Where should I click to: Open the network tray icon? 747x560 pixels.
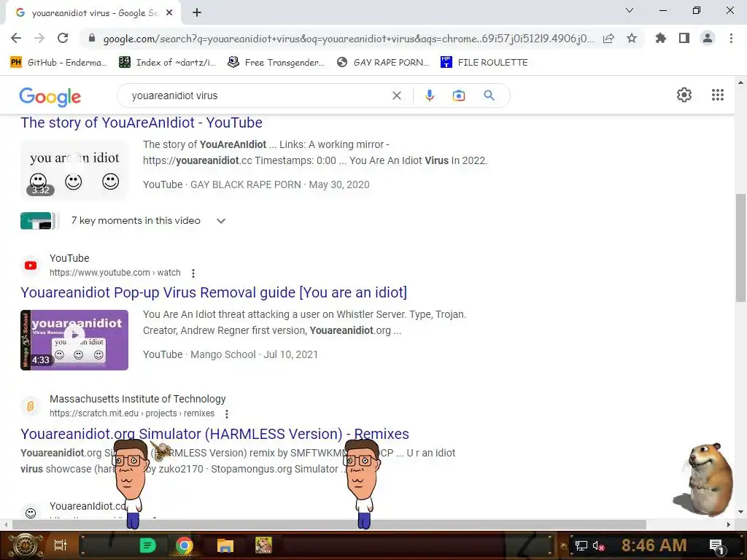581,545
